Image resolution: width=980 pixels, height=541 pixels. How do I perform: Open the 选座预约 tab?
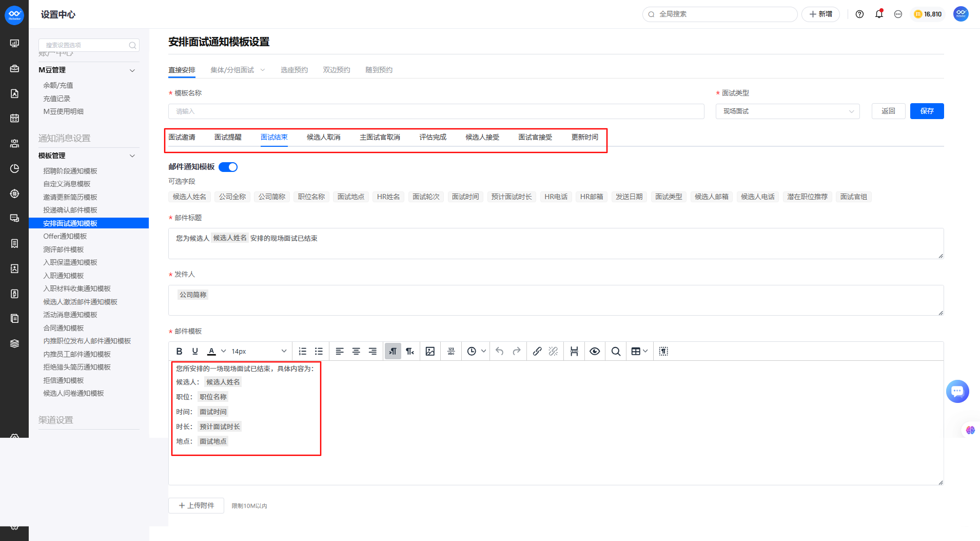[x=294, y=70]
